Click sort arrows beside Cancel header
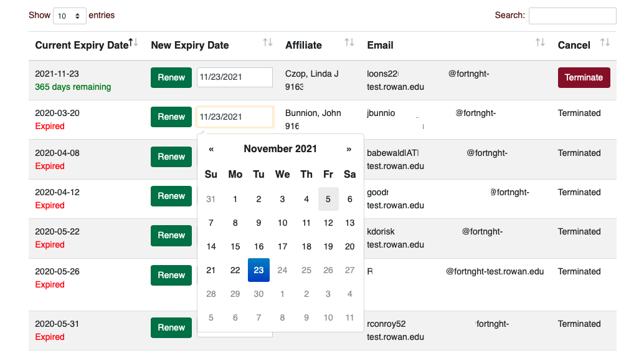Image resolution: width=644 pixels, height=353 pixels. click(605, 42)
